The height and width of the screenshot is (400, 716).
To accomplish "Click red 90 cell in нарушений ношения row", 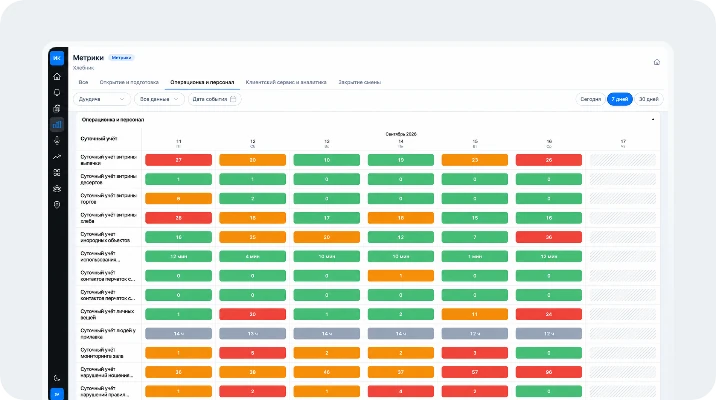I will 549,372.
